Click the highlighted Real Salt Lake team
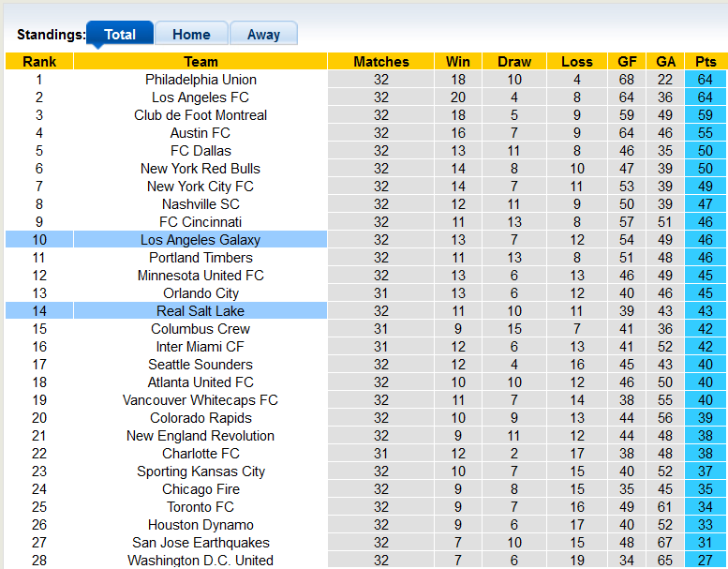This screenshot has height=569, width=728. [x=201, y=311]
